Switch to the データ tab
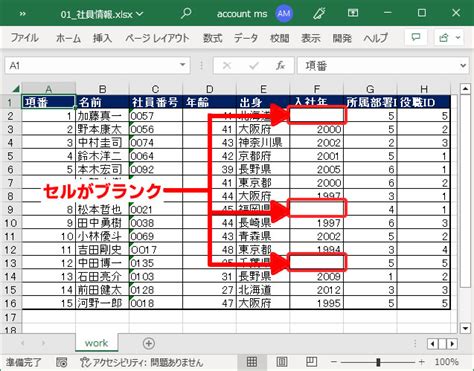 [x=246, y=38]
